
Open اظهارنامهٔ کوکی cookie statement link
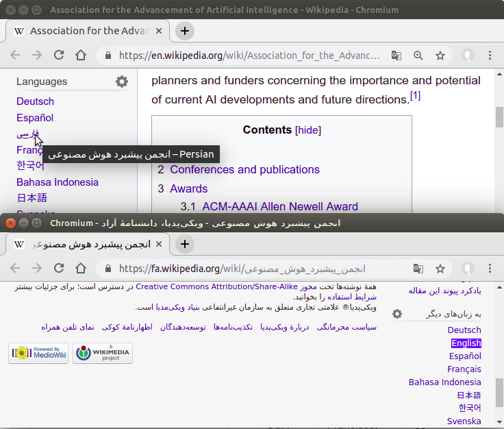click(x=127, y=327)
